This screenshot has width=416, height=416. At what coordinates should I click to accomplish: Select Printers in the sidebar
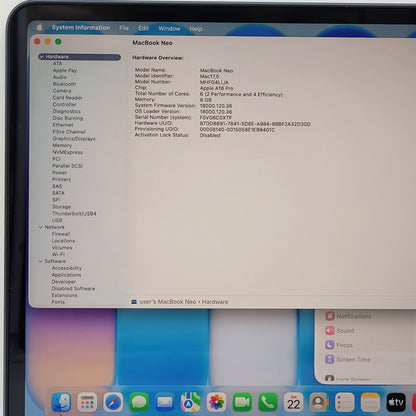click(61, 179)
